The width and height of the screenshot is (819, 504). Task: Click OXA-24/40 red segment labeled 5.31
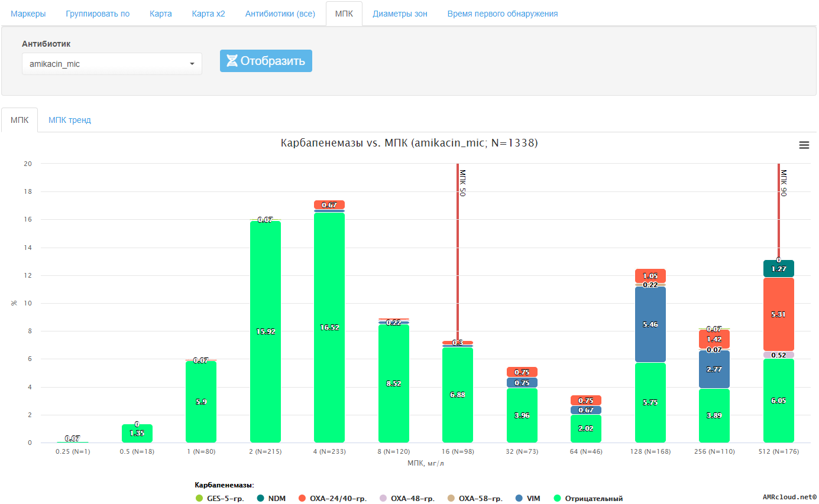pos(778,314)
